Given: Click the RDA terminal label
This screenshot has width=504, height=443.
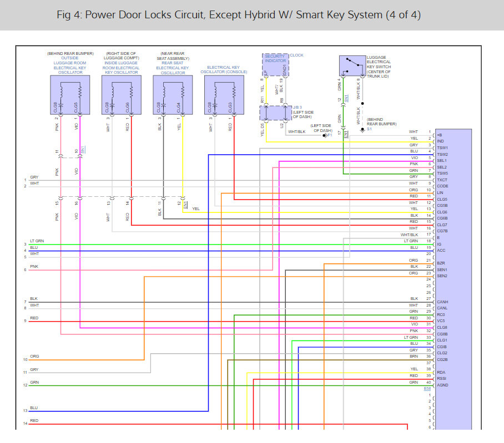Looking at the screenshot, I should pyautogui.click(x=441, y=373).
